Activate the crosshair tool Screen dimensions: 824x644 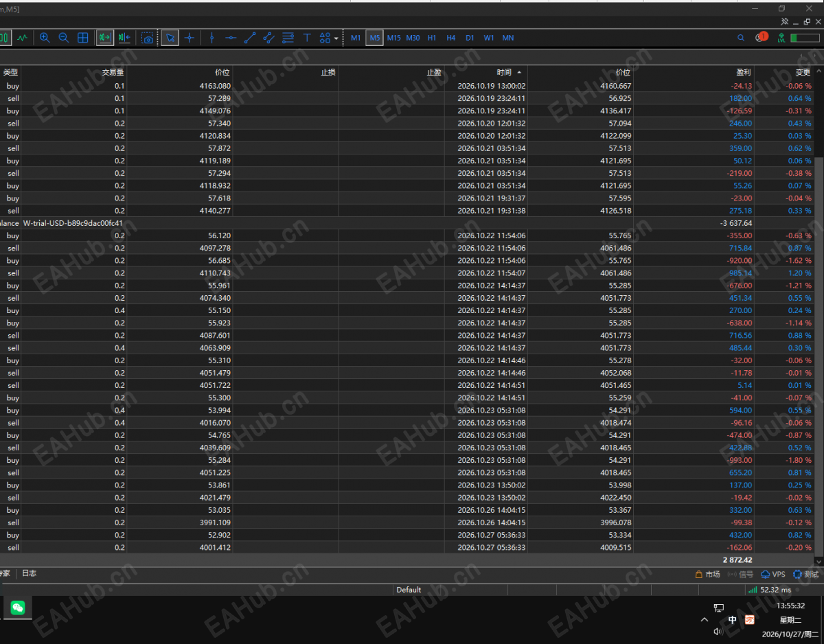point(190,38)
